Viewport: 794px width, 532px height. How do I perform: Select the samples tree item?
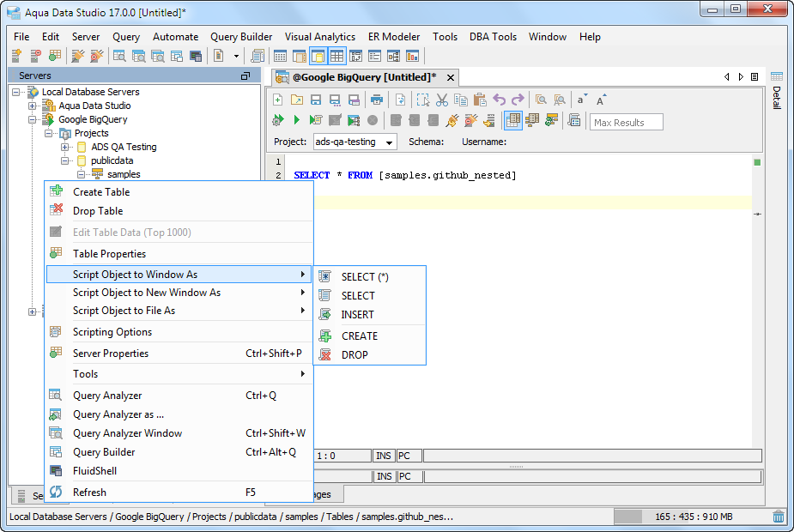(x=124, y=174)
